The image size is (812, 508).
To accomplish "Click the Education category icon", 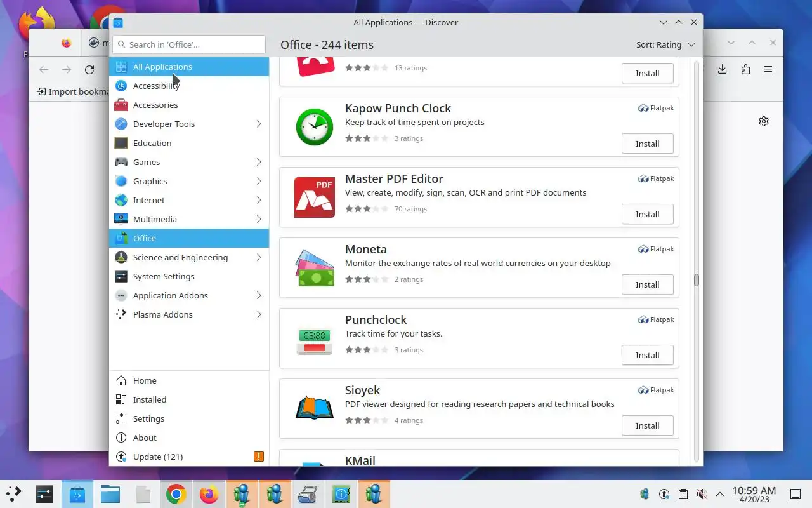I will click(x=121, y=143).
